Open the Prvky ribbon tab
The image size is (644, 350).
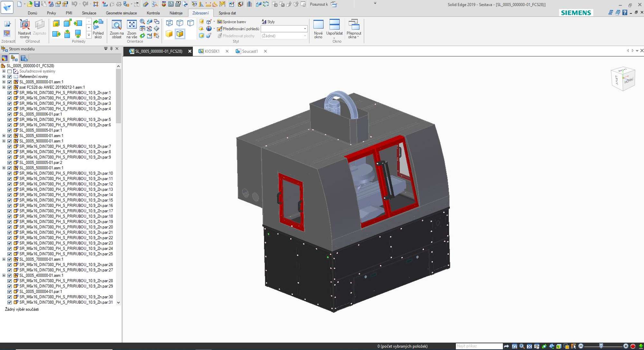[51, 13]
